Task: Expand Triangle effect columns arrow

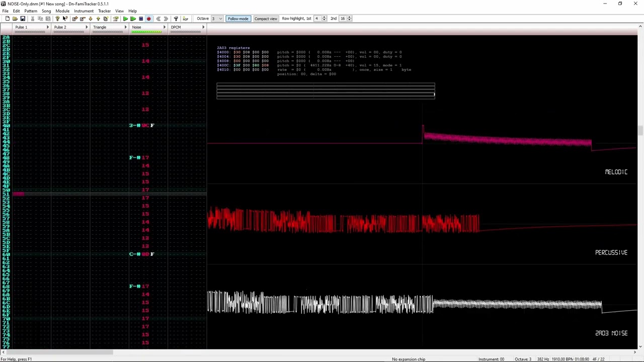Action: (125, 27)
